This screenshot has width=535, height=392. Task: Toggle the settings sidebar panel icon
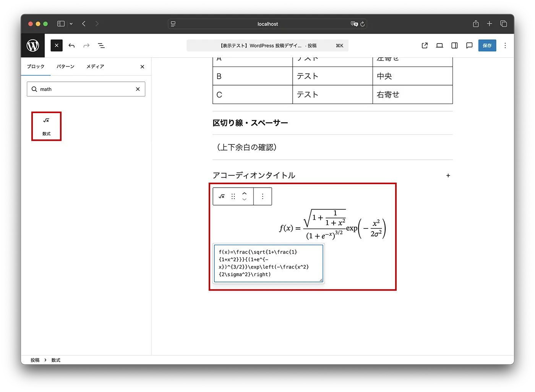(x=454, y=45)
